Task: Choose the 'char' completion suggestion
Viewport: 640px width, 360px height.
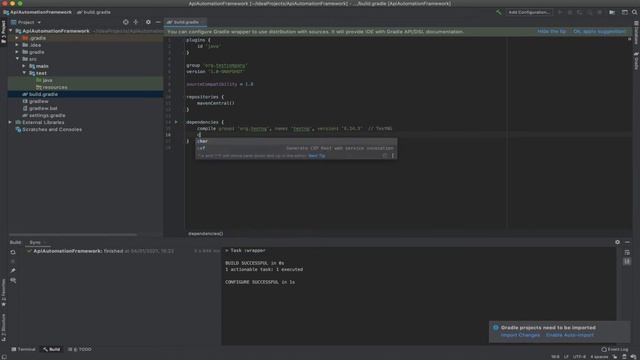Action: [296, 141]
